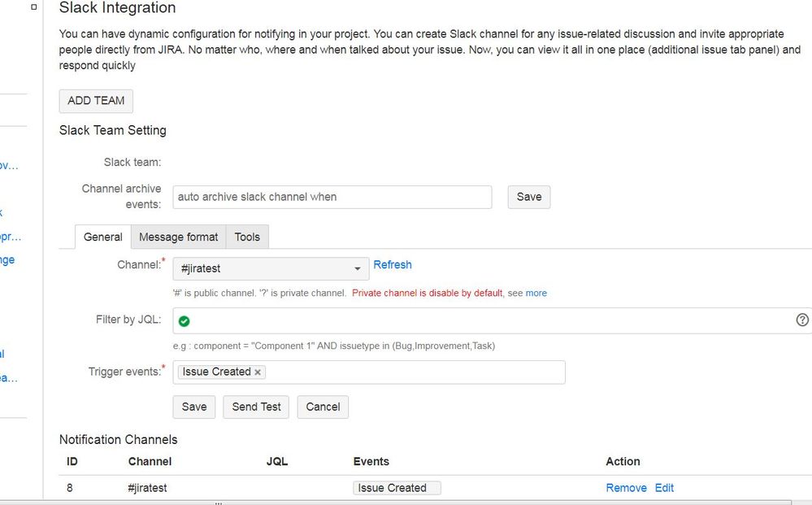Viewport: 812px width, 505px height.
Task: Open the Message format tab
Action: tap(178, 237)
